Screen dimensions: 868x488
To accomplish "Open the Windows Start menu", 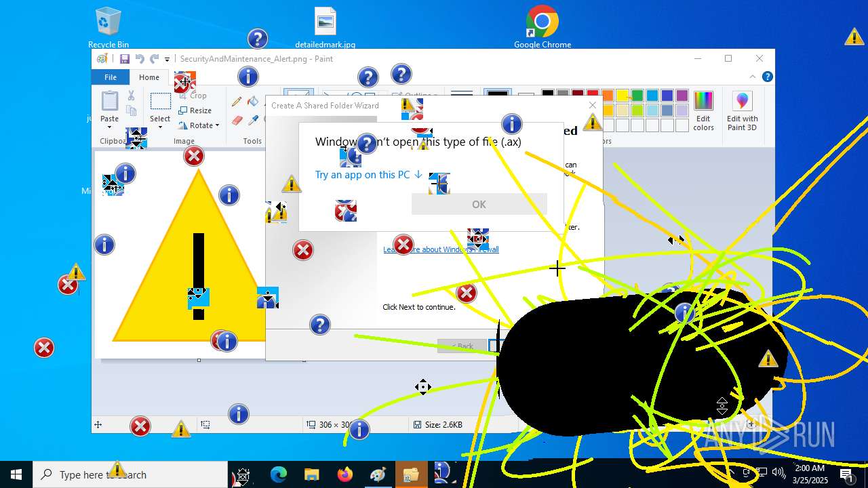I will (16, 474).
